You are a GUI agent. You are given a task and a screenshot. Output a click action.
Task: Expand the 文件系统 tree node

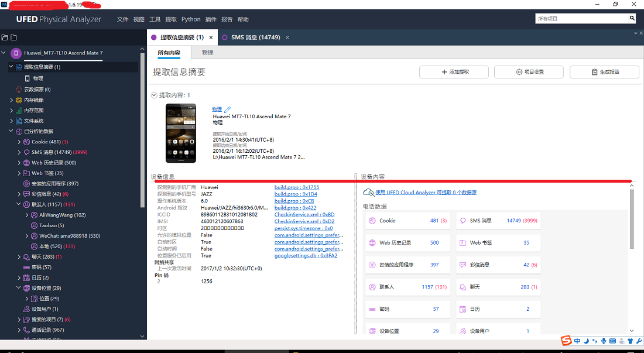[x=12, y=121]
